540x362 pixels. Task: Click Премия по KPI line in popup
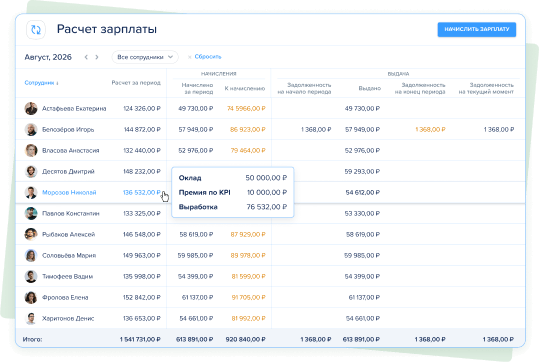(233, 192)
